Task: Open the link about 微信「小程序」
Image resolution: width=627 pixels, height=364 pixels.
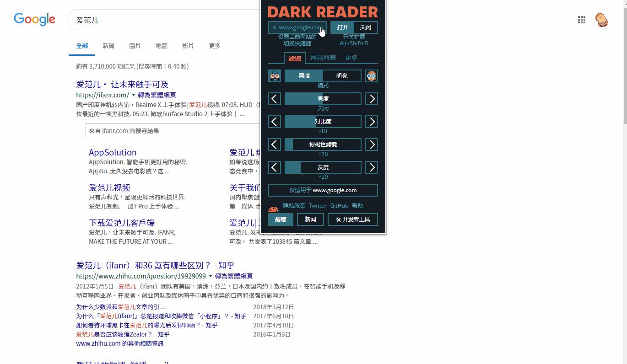Action: (x=161, y=316)
